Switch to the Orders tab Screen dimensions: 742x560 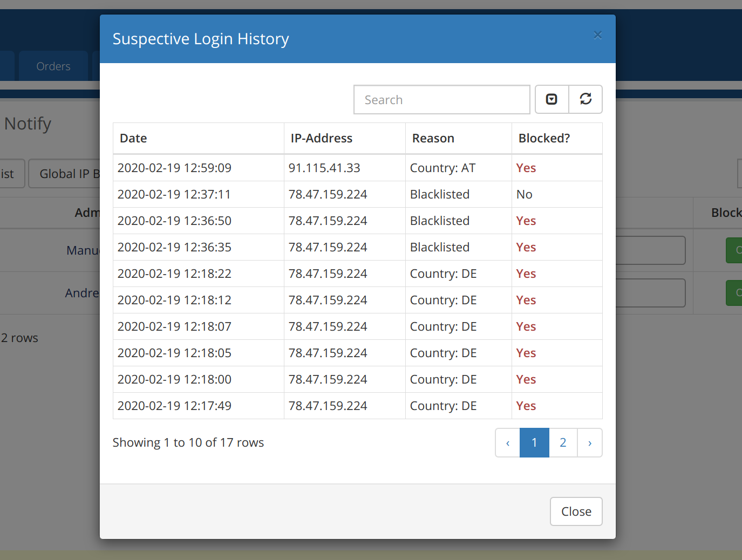[53, 66]
